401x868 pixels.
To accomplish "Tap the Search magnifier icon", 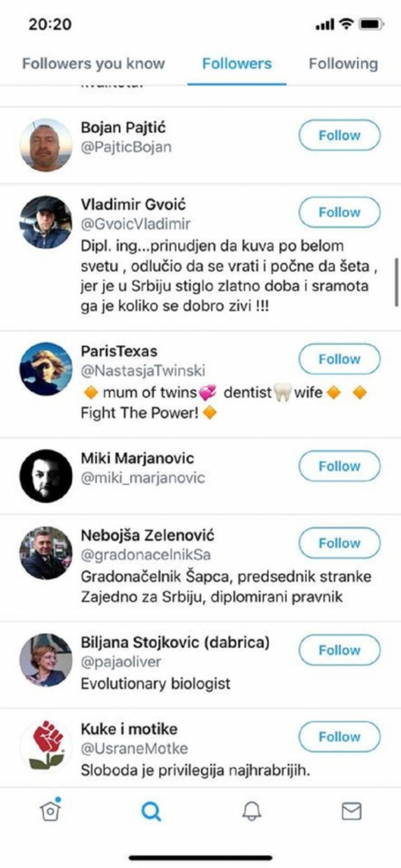I will coord(151,811).
